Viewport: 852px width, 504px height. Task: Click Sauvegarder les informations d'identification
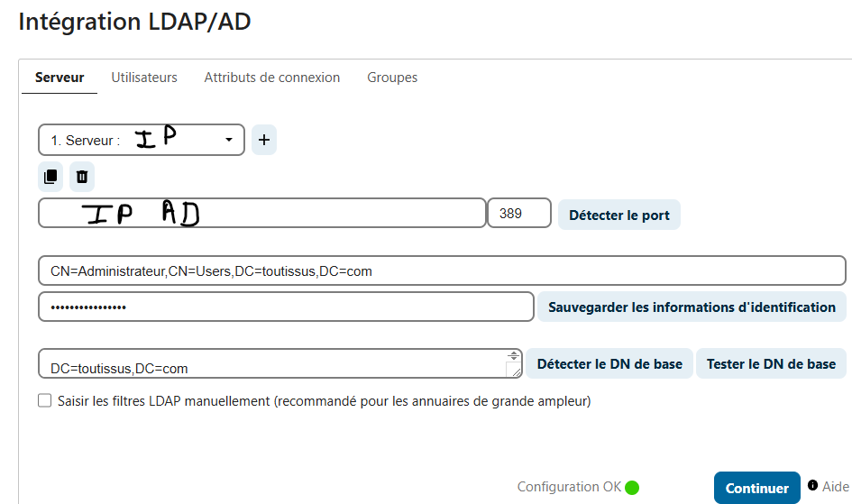pyautogui.click(x=692, y=307)
